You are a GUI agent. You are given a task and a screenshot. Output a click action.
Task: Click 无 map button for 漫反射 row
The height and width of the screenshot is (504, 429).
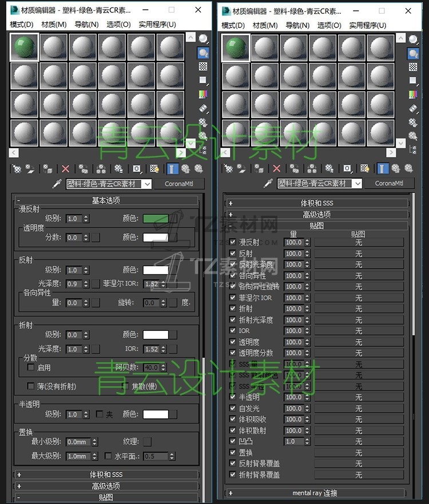(359, 242)
